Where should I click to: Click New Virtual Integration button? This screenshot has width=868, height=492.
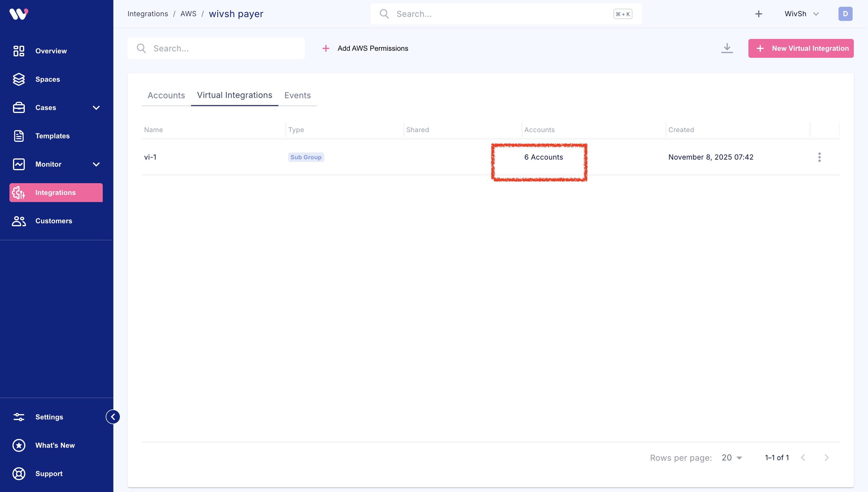tap(801, 48)
